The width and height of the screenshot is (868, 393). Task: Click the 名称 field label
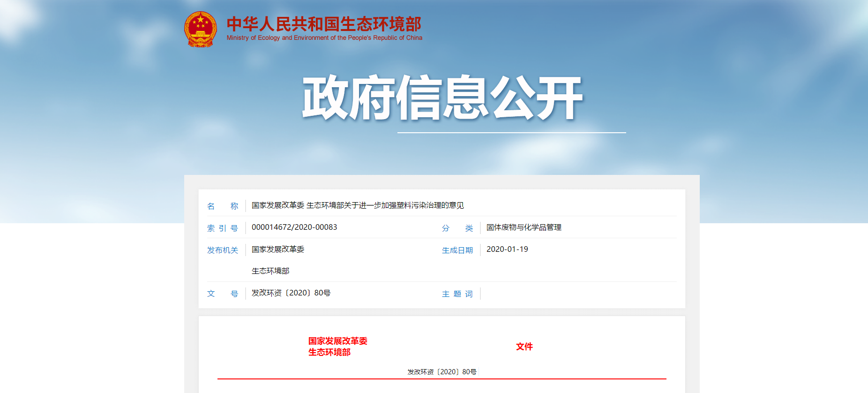tap(223, 206)
